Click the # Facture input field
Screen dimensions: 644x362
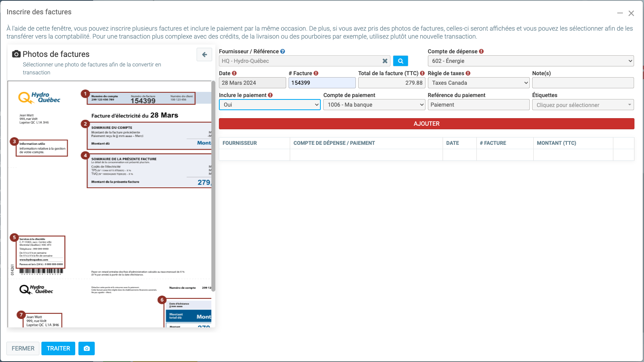(322, 83)
